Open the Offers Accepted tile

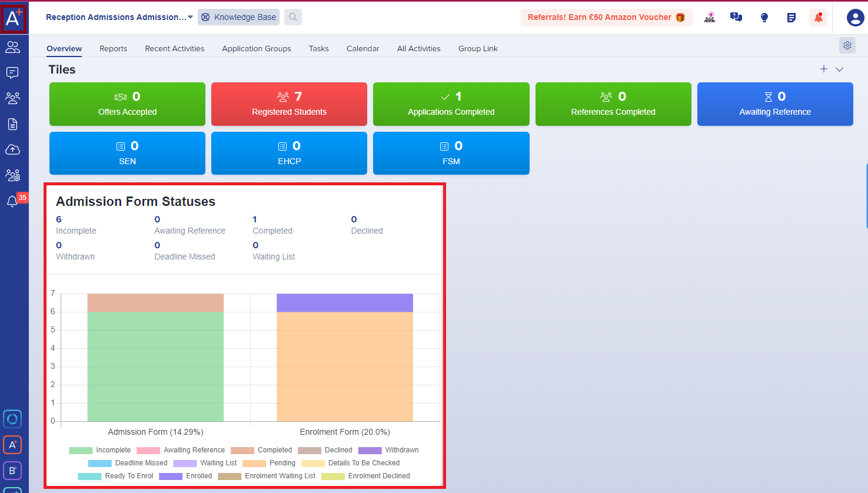pyautogui.click(x=127, y=104)
